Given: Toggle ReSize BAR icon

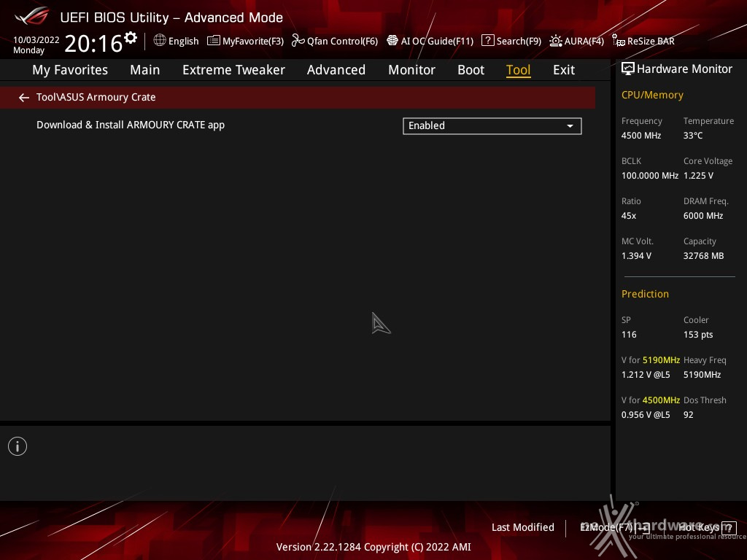Looking at the screenshot, I should [x=619, y=41].
